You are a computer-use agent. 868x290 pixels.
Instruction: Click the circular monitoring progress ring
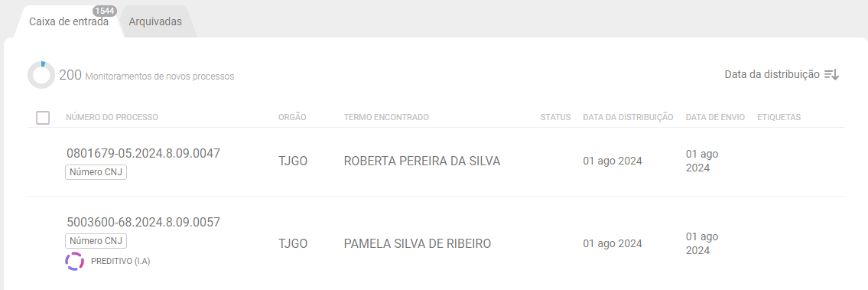(41, 75)
